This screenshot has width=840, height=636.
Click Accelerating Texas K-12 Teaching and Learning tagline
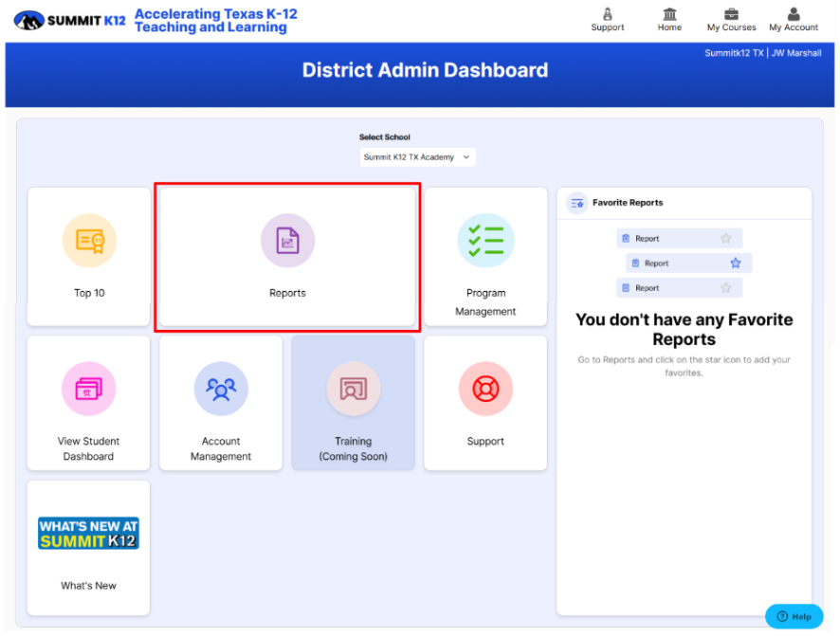point(215,21)
